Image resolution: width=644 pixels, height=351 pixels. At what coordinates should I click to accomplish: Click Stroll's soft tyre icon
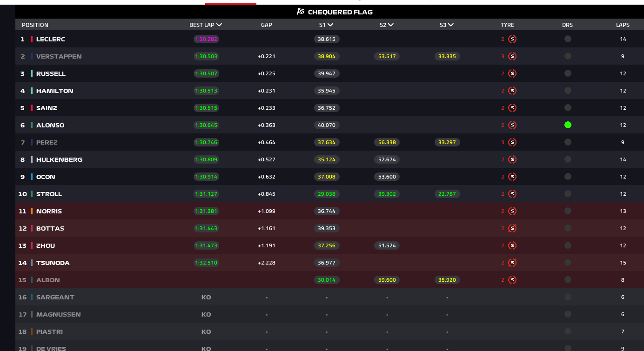(512, 194)
